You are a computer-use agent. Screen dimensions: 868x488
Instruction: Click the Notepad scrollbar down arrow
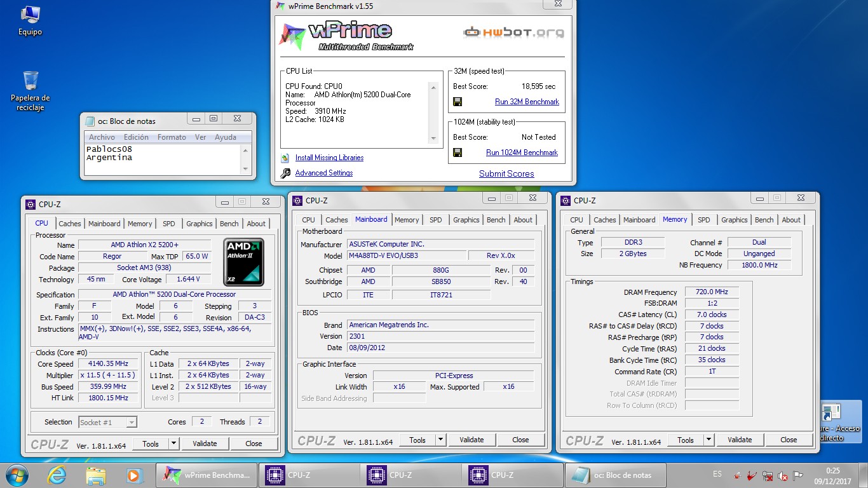246,169
